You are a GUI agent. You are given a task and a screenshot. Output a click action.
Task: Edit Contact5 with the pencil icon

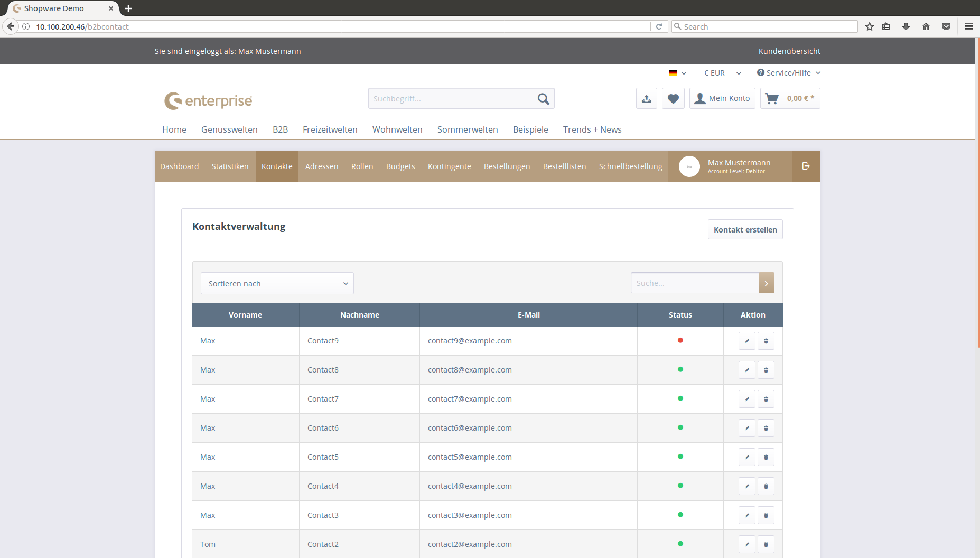pos(746,457)
